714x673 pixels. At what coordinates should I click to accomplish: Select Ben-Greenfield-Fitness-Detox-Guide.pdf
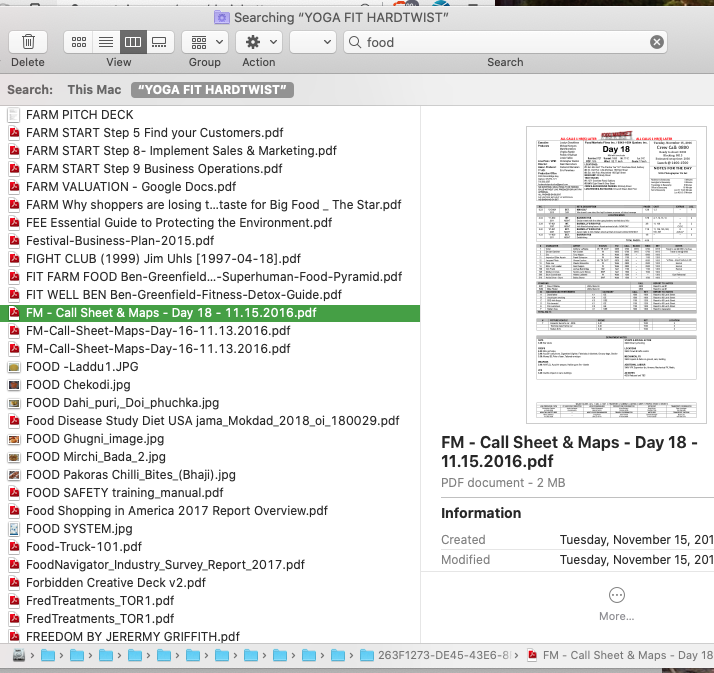pyautogui.click(x=184, y=295)
